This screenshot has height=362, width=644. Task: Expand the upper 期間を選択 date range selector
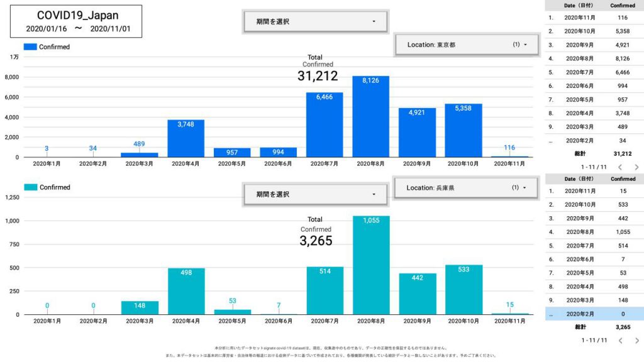(x=316, y=21)
